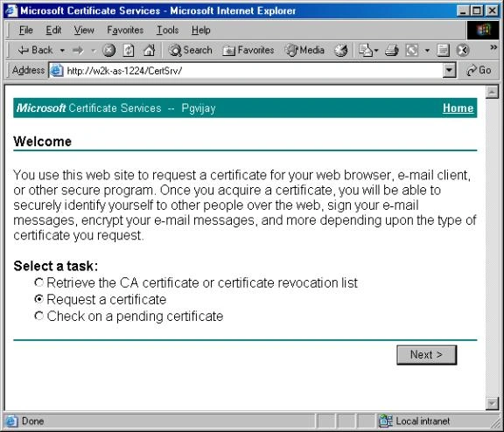Select Request a certificate radio button
Viewport: 504px width, 432px height.
tap(38, 299)
